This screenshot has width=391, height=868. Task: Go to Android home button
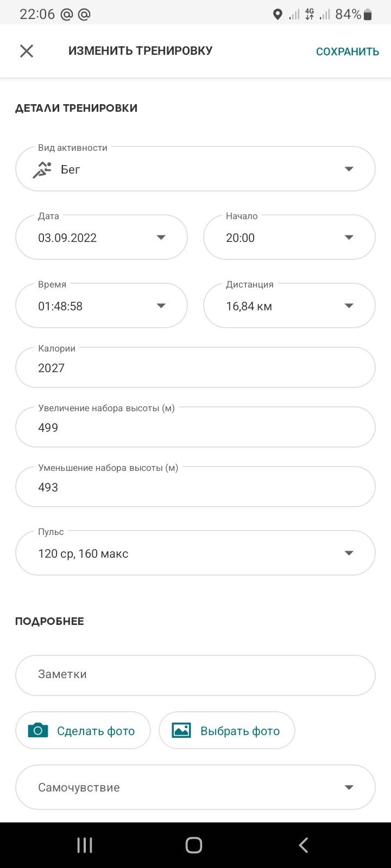coord(194,845)
